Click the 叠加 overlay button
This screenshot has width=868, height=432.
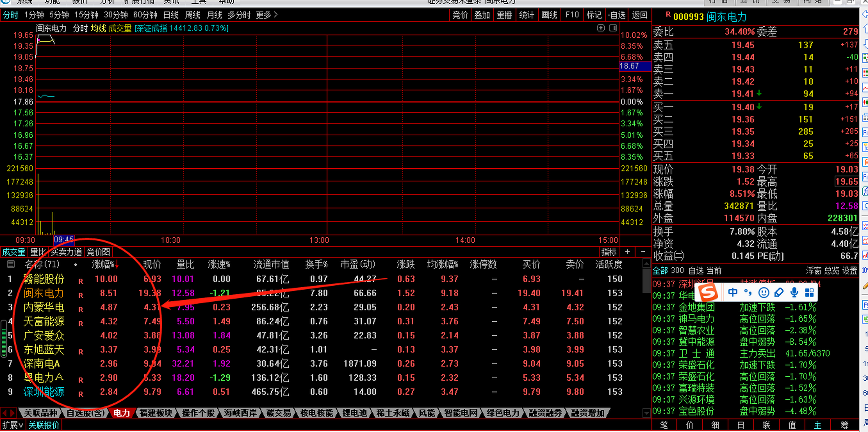tap(482, 15)
